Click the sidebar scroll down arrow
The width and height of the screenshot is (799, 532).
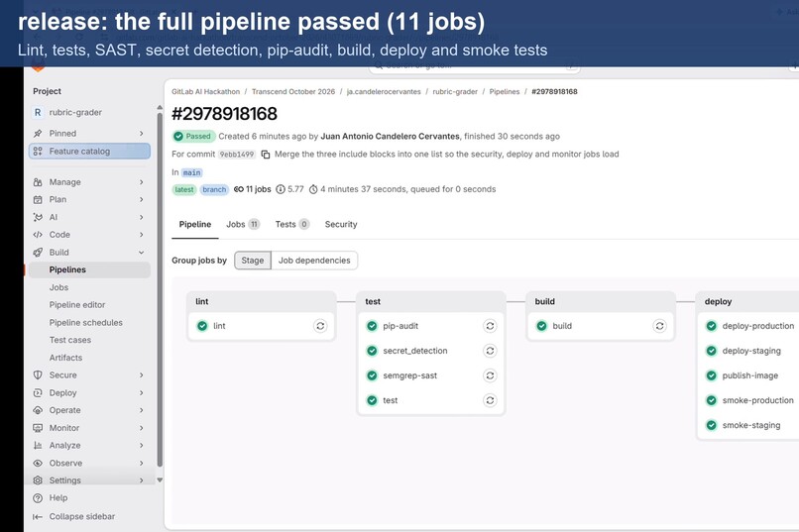tap(160, 480)
